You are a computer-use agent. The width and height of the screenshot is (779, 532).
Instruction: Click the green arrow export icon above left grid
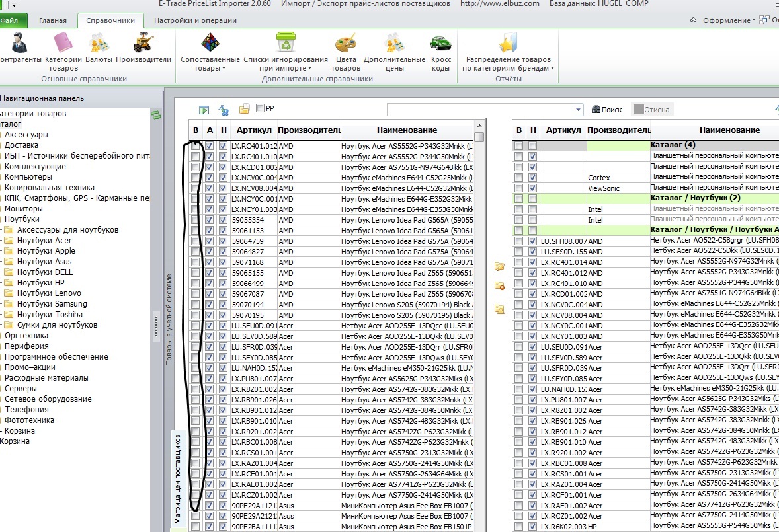[x=204, y=110]
